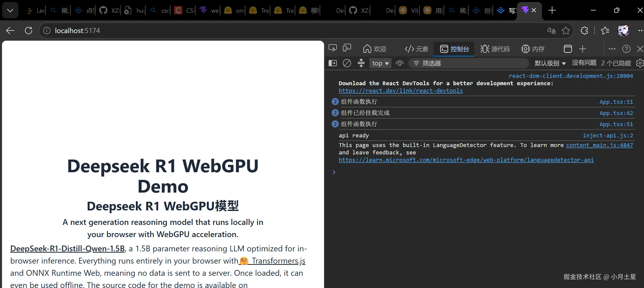This screenshot has width=644, height=288.
Task: Open the inject-api.js:2 source link
Action: click(x=608, y=135)
